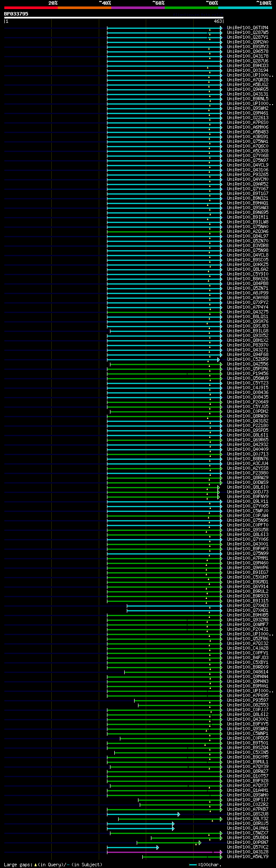Screen dimensions: 276x868
Task: Select the UniRef100_P20431 label
Action: 248,629
